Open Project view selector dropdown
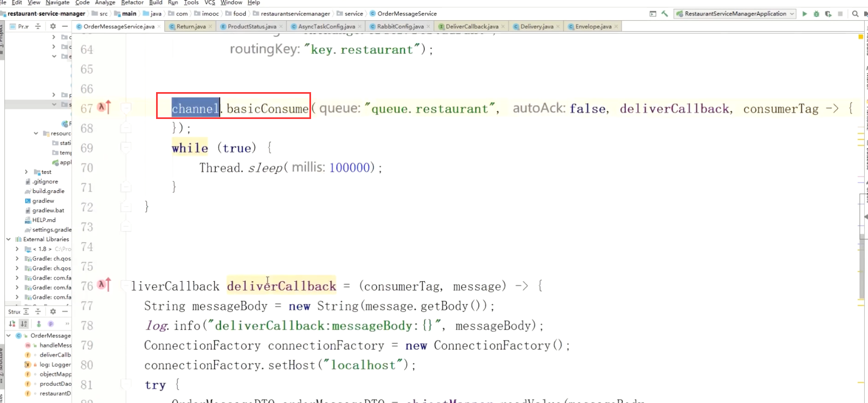The width and height of the screenshot is (868, 403). (23, 26)
